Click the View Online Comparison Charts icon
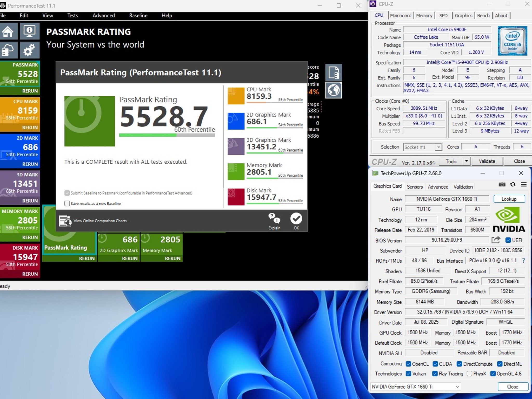This screenshot has width=532, height=399. 65,221
